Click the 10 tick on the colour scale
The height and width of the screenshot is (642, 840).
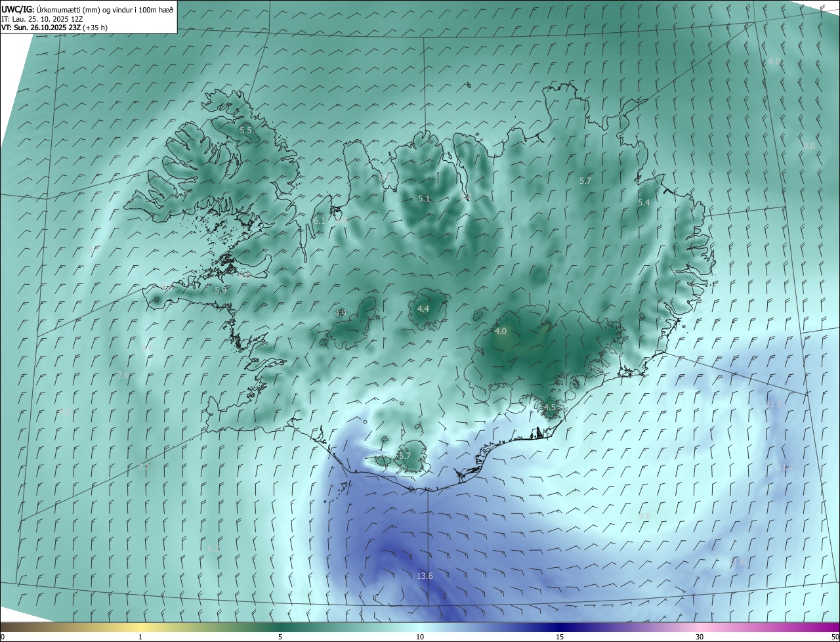(x=420, y=637)
